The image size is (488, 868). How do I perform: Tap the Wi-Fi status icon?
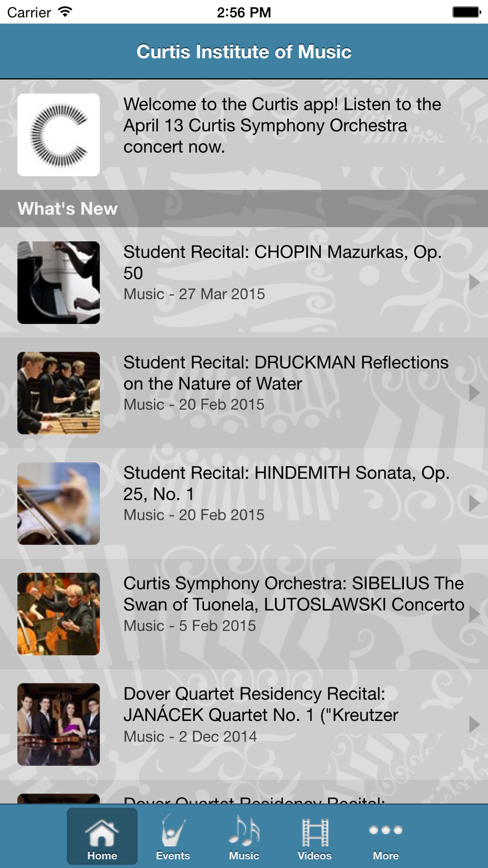[x=64, y=12]
